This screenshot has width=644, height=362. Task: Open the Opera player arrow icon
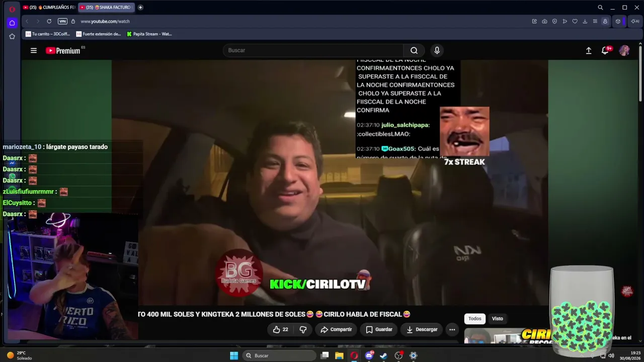tap(565, 21)
